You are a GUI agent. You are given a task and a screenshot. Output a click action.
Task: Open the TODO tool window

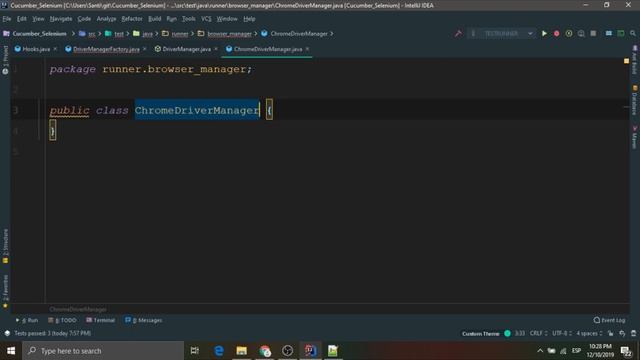coord(62,320)
